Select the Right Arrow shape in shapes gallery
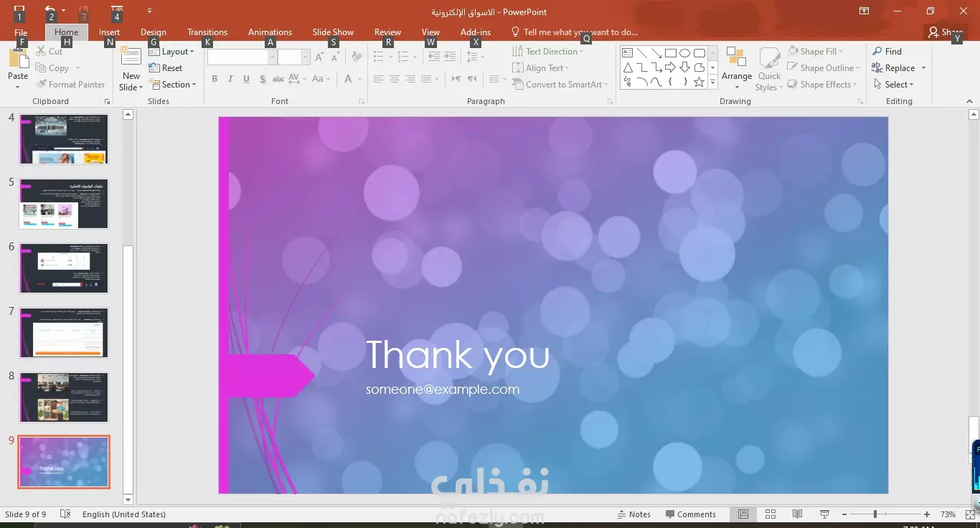Viewport: 980px width, 528px height. pyautogui.click(x=670, y=67)
